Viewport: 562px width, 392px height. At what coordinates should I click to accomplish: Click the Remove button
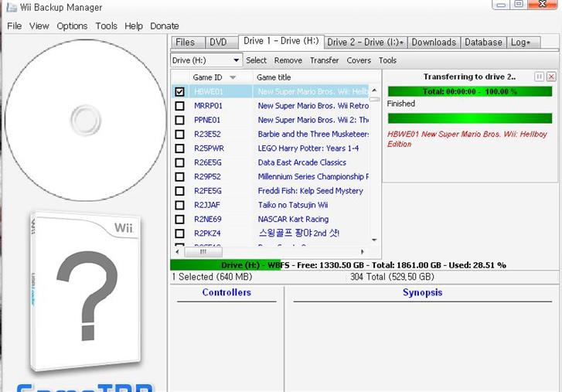(288, 60)
